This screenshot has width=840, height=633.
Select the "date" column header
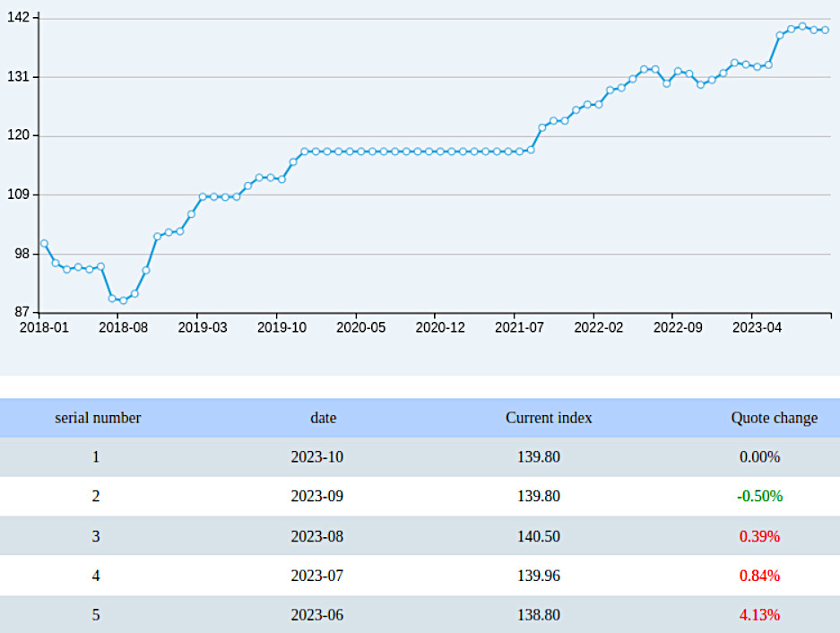click(x=324, y=418)
